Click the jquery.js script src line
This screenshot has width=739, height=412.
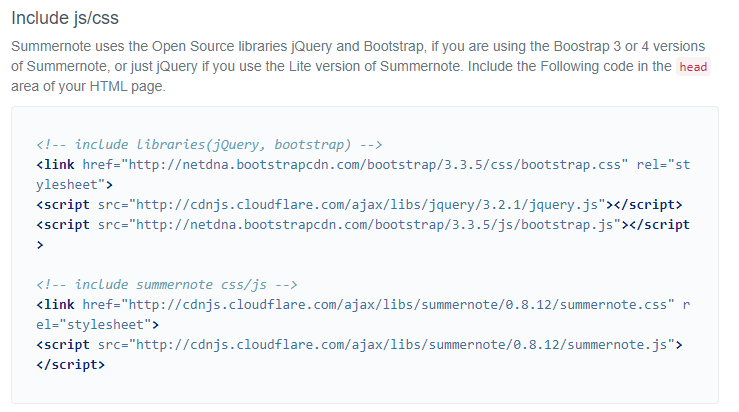(x=359, y=205)
